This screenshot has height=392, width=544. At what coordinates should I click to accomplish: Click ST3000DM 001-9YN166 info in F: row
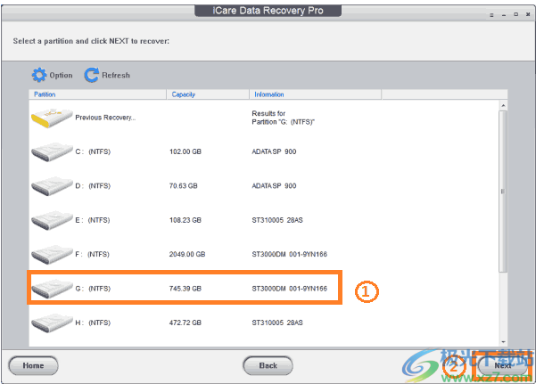pos(289,255)
